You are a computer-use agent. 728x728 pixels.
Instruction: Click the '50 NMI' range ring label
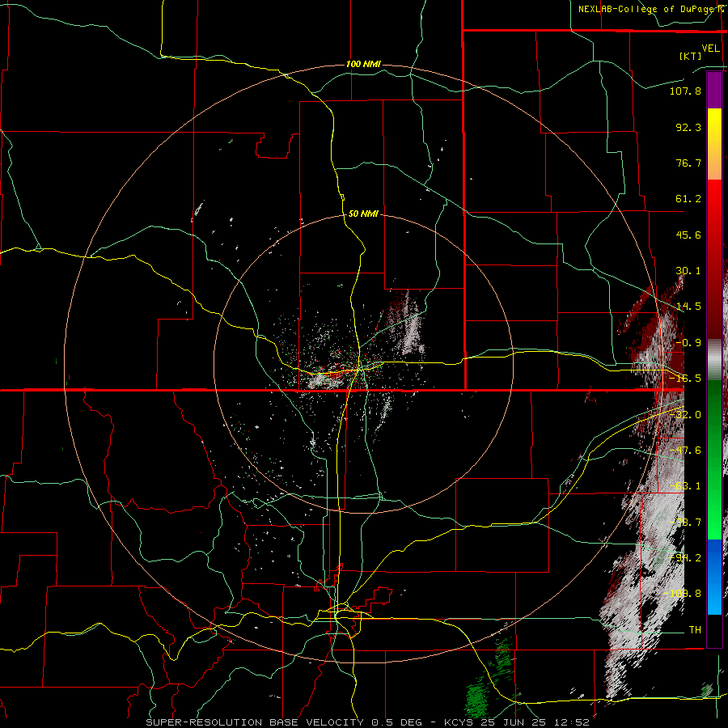coord(363,214)
